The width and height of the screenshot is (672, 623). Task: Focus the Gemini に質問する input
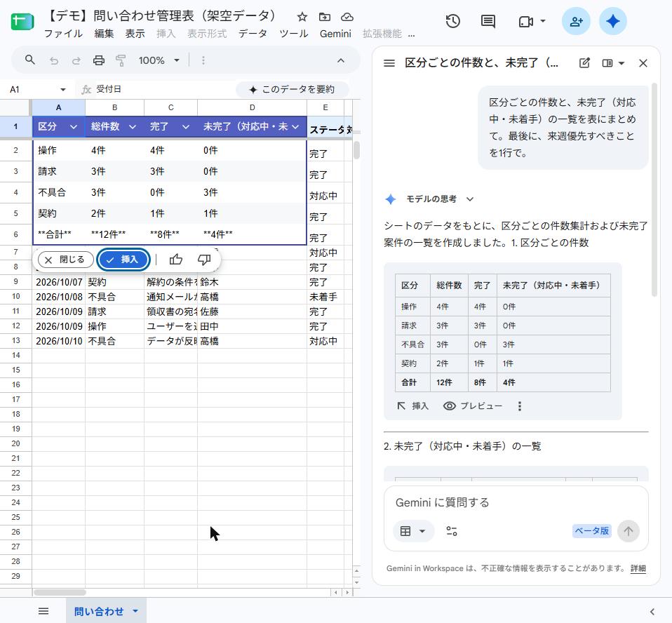pyautogui.click(x=516, y=502)
